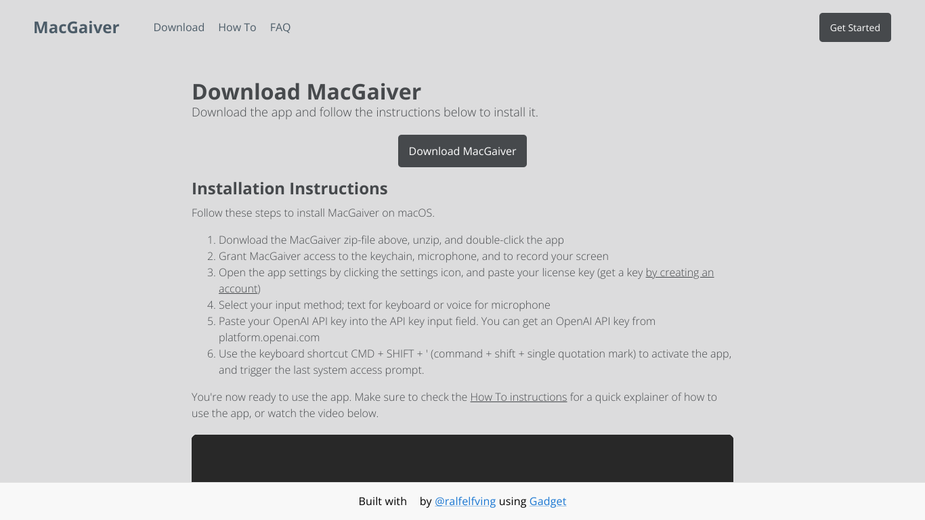Click the 'Follow these steps to install' paragraph
Screen dimensions: 925x520
[x=313, y=213]
